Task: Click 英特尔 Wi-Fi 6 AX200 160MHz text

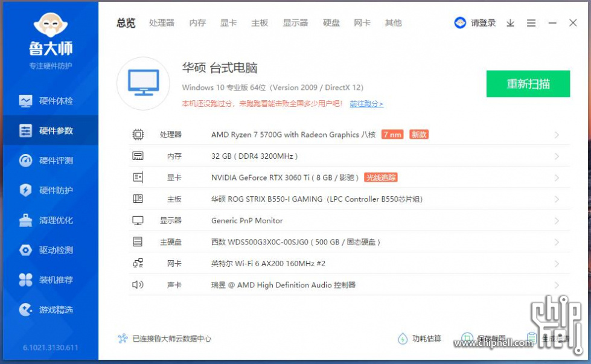Action: pos(268,263)
